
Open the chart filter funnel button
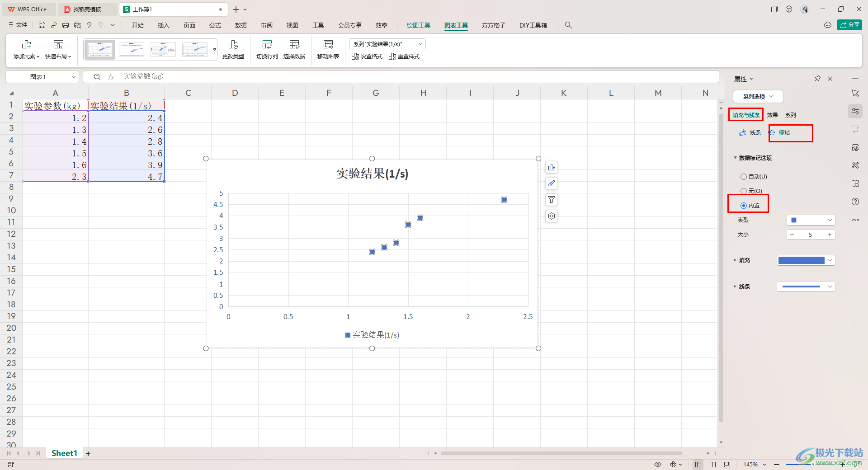(552, 200)
